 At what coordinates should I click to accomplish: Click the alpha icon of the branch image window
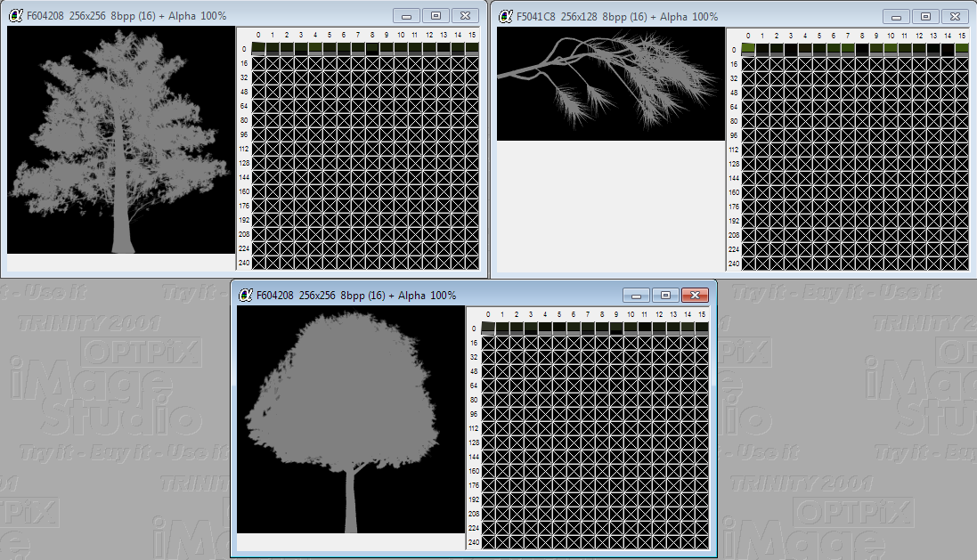[x=506, y=16]
